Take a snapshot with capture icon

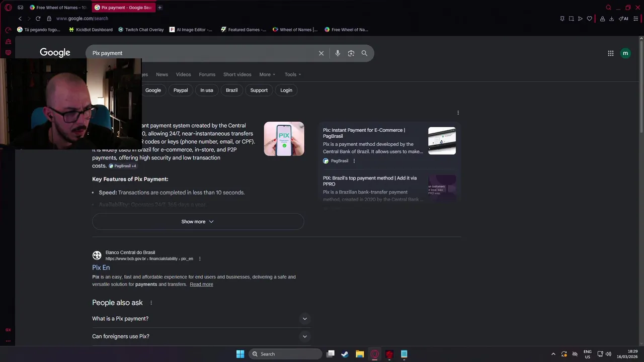[x=571, y=19]
